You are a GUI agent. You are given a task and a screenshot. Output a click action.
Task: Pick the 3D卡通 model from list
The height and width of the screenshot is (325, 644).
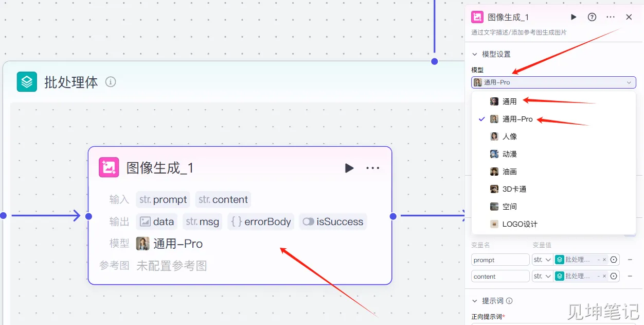pyautogui.click(x=514, y=189)
